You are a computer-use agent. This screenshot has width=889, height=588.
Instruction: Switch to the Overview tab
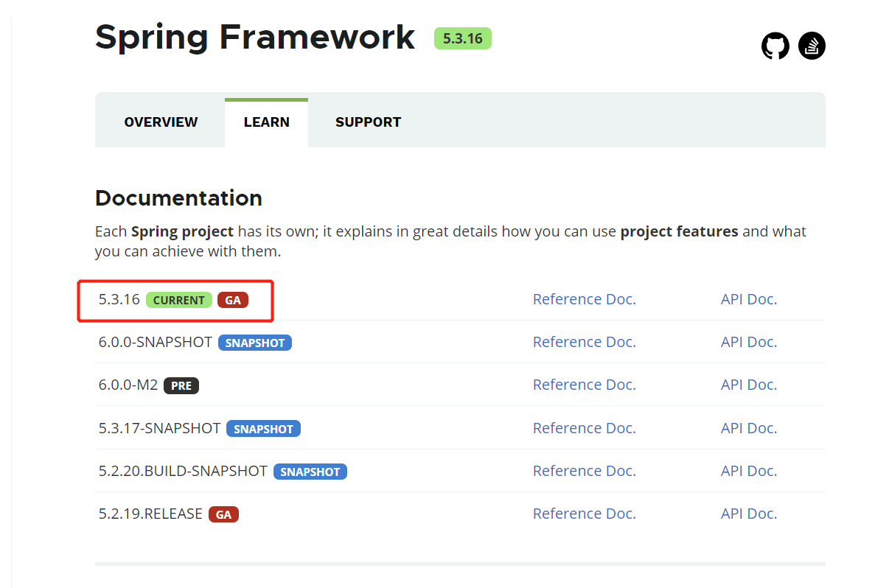point(161,122)
